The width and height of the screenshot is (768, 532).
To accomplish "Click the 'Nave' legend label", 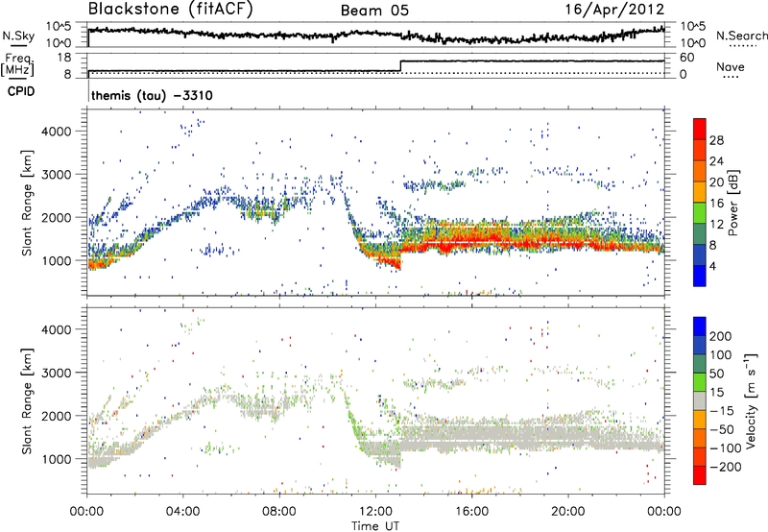I will (x=730, y=66).
